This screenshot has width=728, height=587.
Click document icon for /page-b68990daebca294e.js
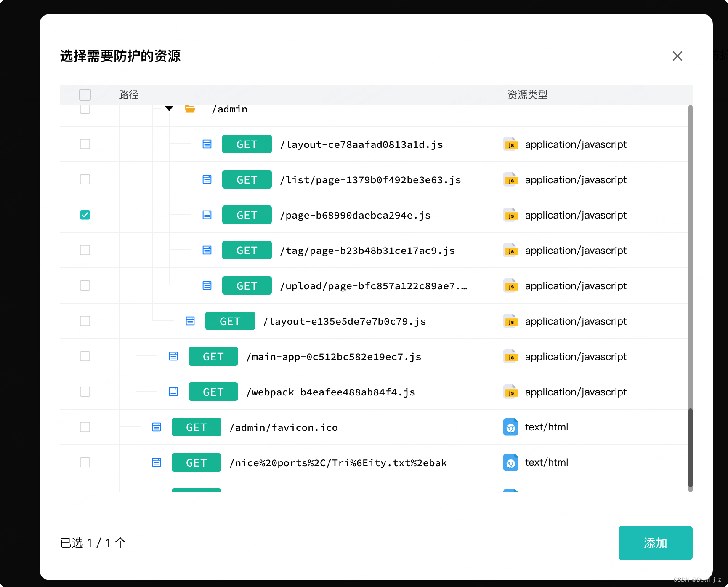(x=207, y=215)
